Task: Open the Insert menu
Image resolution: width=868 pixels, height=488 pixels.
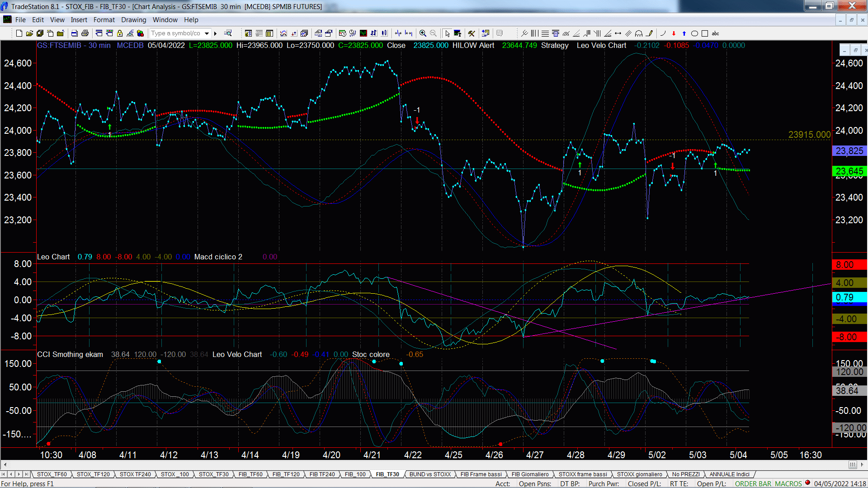Action: pyautogui.click(x=79, y=20)
